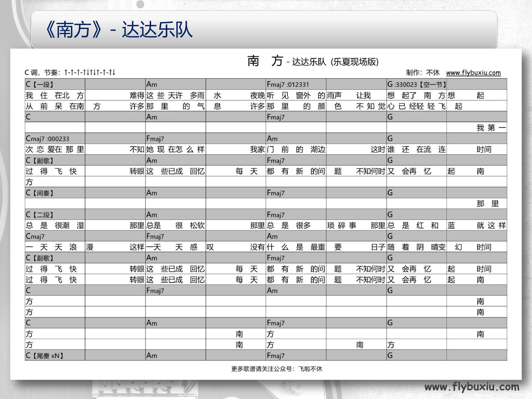Select the credit text 制作: 不休
This screenshot has height=399, width=532.
pos(423,73)
